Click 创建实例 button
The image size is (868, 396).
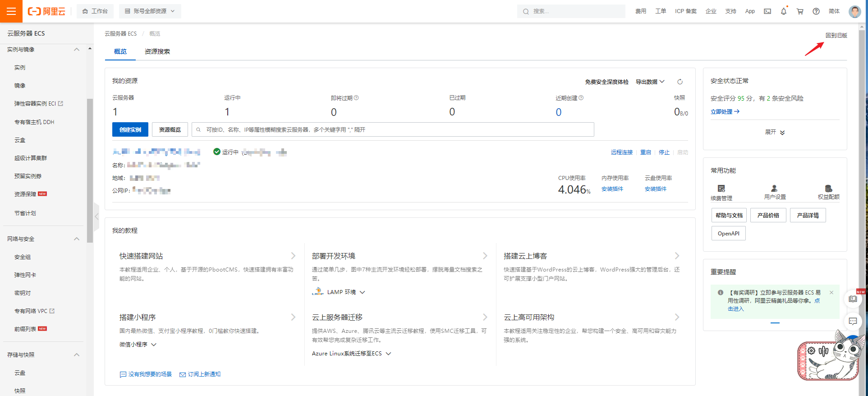coord(130,130)
